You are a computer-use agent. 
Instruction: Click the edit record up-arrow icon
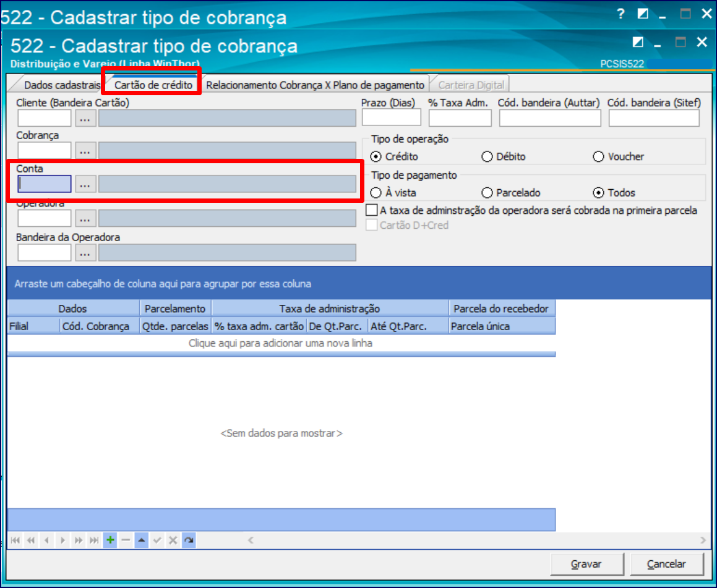click(x=142, y=540)
